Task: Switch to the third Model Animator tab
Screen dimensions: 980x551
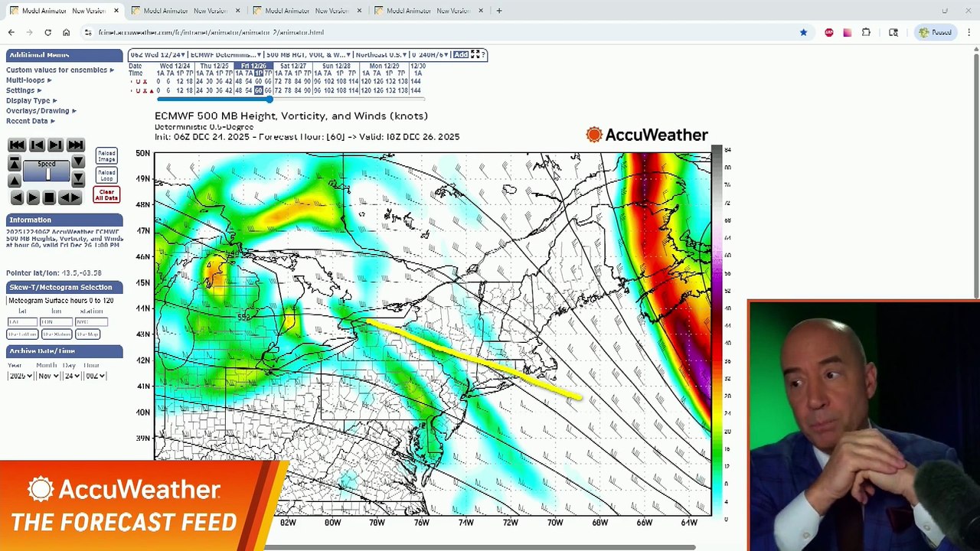Action: 305,11
